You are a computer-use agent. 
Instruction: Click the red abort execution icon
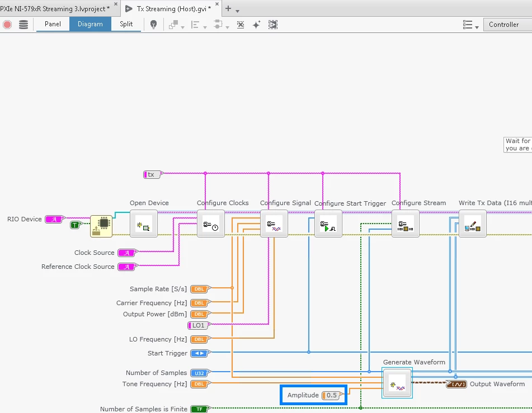click(6, 25)
